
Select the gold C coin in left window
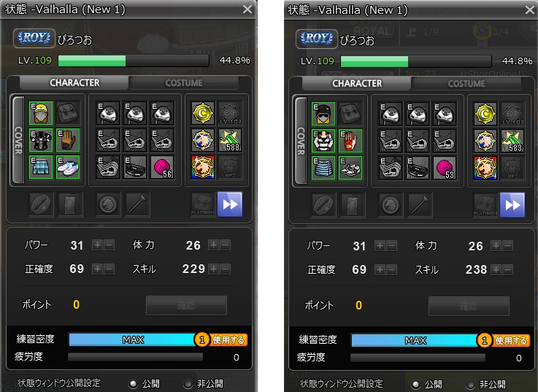pyautogui.click(x=203, y=113)
